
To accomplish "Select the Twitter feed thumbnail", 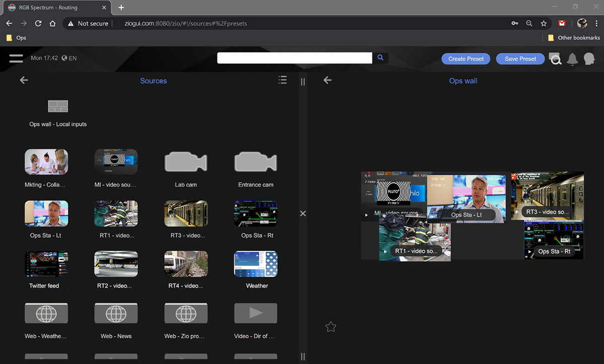I will click(46, 264).
